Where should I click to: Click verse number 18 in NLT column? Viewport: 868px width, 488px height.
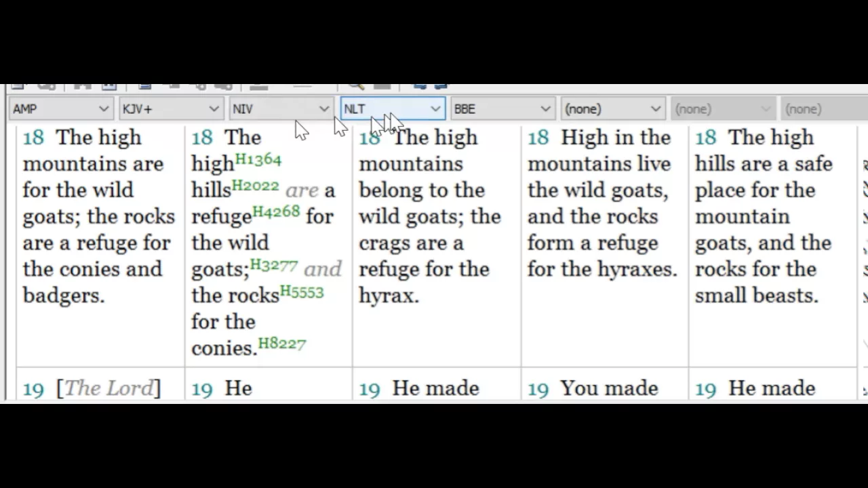(x=538, y=138)
